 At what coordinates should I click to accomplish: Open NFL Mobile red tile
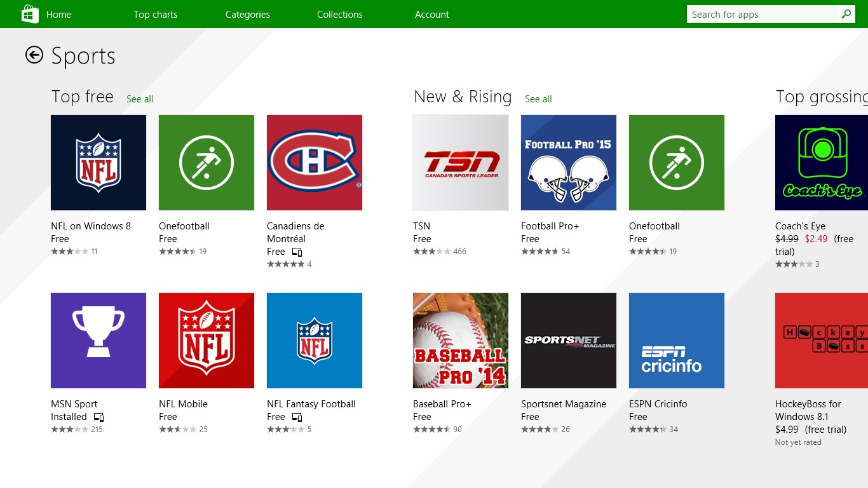pyautogui.click(x=207, y=341)
